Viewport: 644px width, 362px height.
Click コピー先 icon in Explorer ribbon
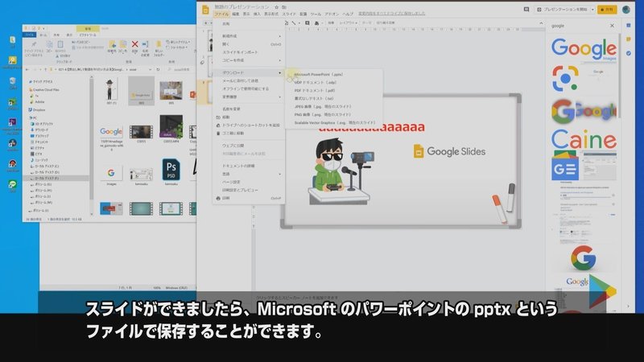click(x=123, y=47)
